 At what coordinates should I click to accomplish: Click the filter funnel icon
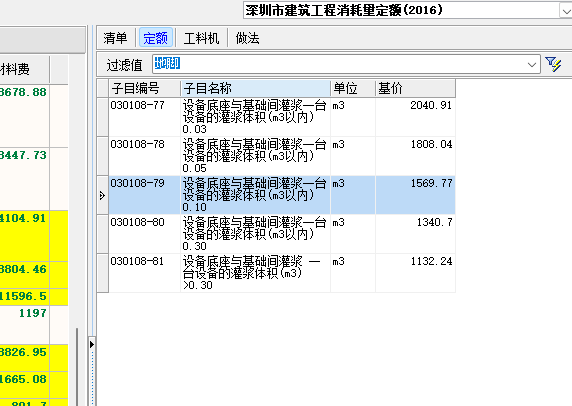tap(553, 65)
